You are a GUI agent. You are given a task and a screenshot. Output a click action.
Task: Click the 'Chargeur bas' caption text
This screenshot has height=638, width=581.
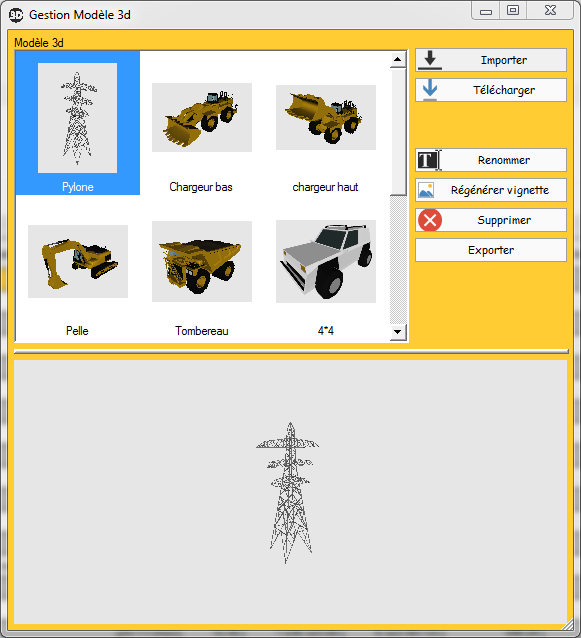(201, 187)
